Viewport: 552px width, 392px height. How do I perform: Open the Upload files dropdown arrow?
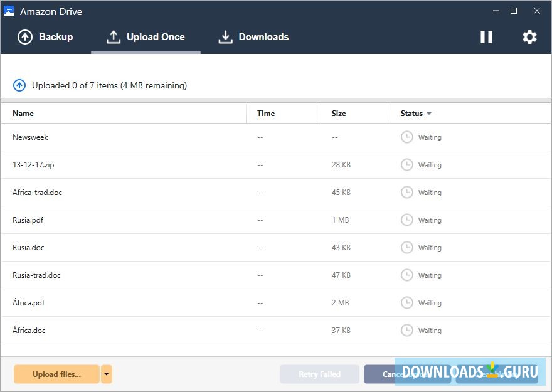click(105, 374)
